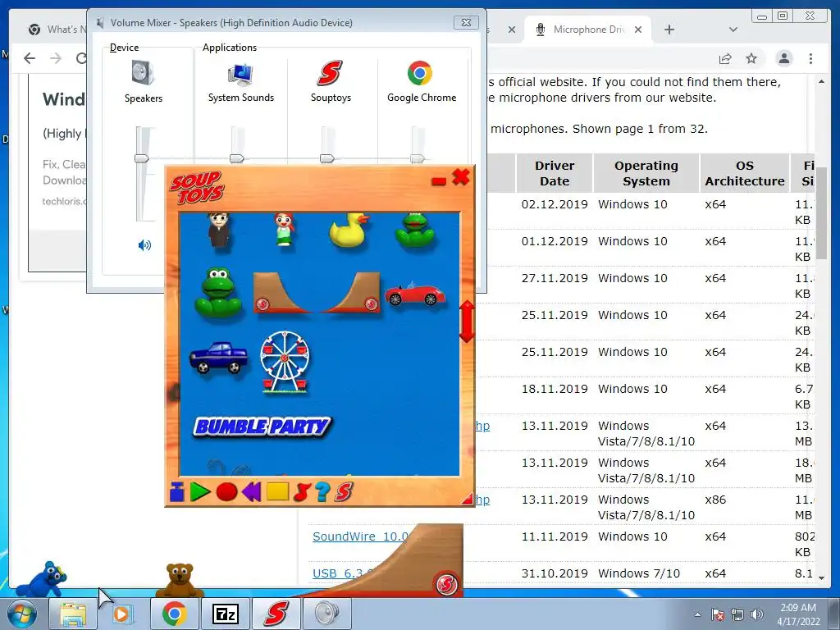Click the Operating System column header
Image resolution: width=840 pixels, height=630 pixels.
pos(646,173)
